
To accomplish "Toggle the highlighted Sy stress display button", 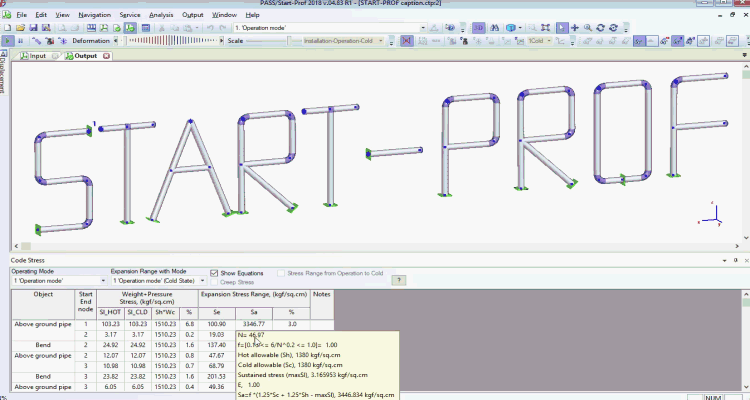I will coord(639,41).
